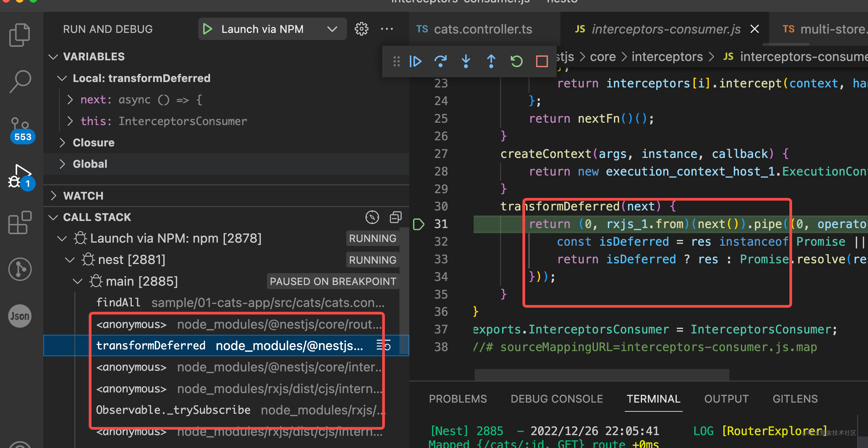Image resolution: width=868 pixels, height=448 pixels.
Task: Click restart frame icon on transformDeferred row
Action: pos(384,345)
